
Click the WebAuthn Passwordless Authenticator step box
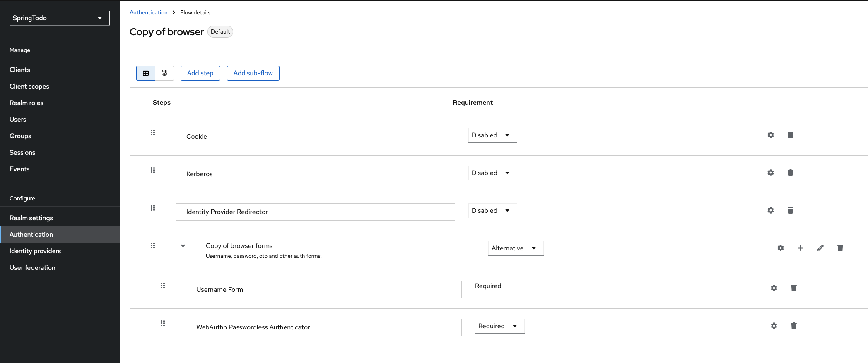click(324, 327)
